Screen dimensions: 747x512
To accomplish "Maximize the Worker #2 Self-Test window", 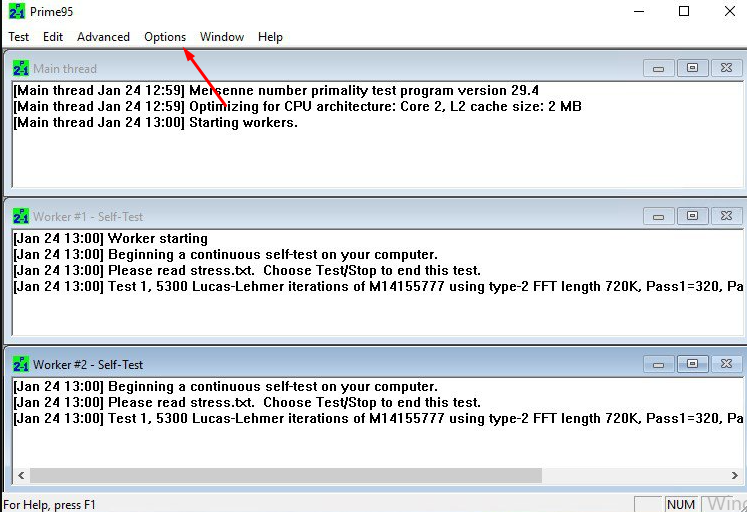I will point(692,365).
